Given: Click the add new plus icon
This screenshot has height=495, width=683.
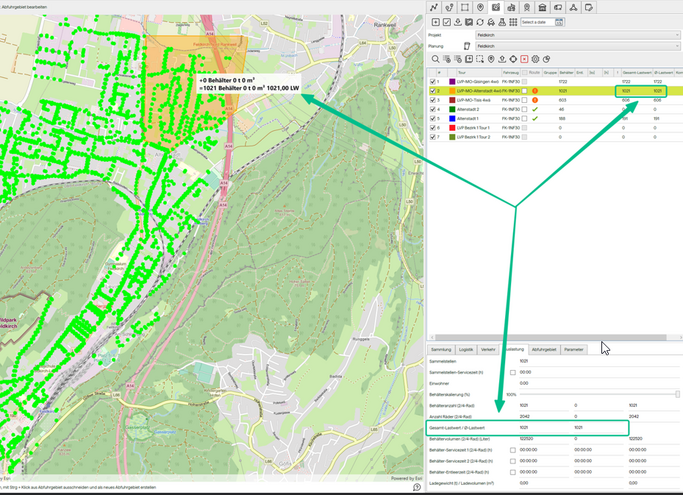Looking at the screenshot, I should [x=436, y=22].
